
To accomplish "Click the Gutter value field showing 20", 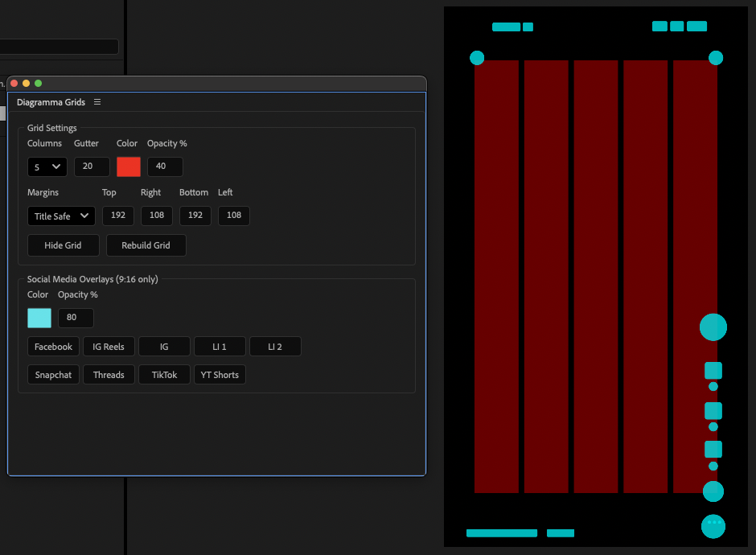I will 91,166.
